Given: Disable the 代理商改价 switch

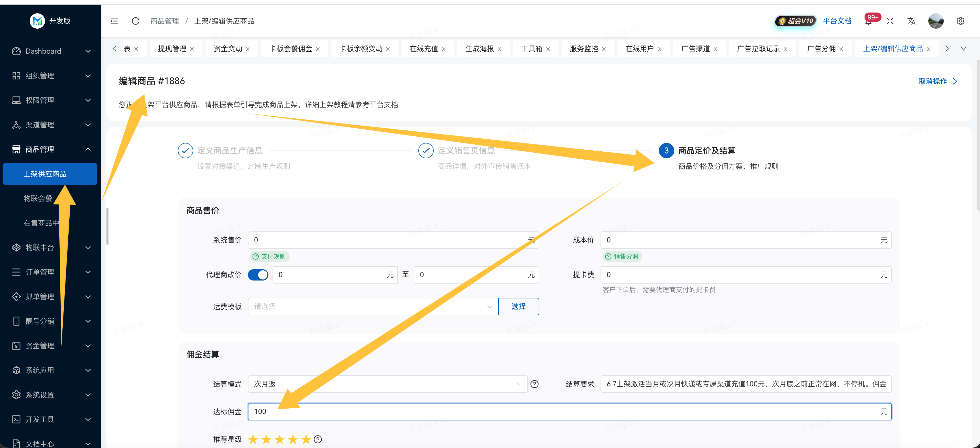Looking at the screenshot, I should tap(258, 275).
